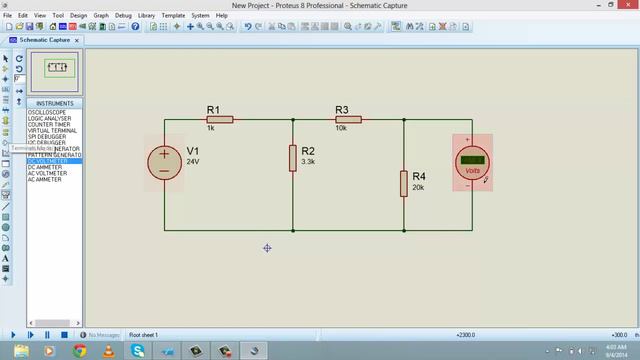This screenshot has height=360, width=640.
Task: Pause the simulation
Action: pyautogui.click(x=47, y=335)
